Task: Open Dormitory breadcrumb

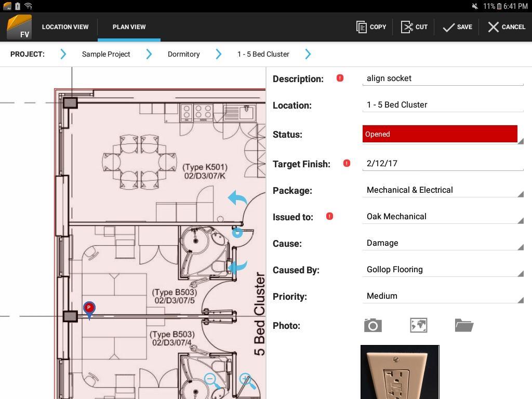Action: (183, 54)
